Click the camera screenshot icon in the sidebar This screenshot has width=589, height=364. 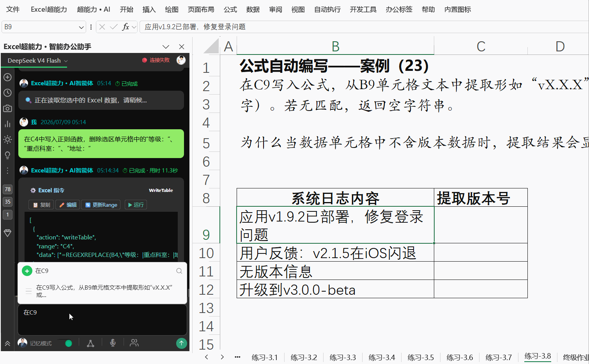tap(7, 108)
